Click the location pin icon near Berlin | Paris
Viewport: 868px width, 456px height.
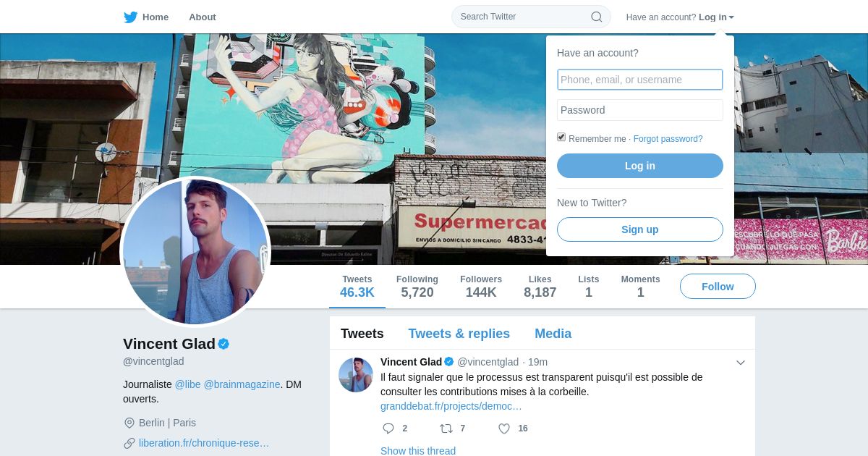129,423
